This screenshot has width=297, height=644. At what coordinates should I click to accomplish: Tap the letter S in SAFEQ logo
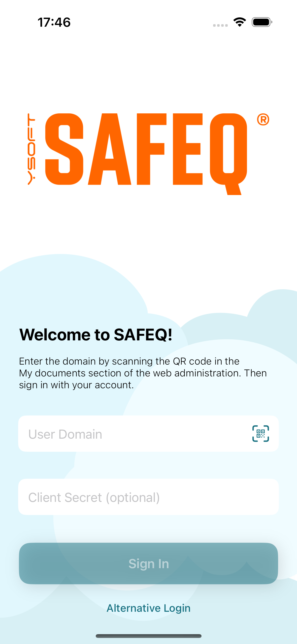64,149
